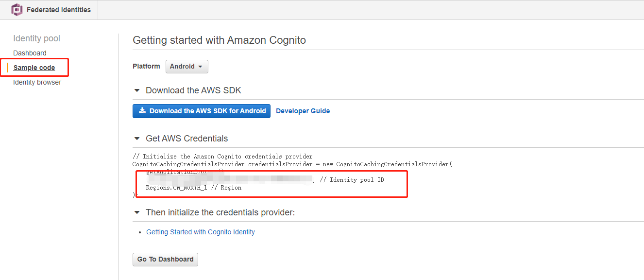
Task: Click the blurred Identity pool ID code line
Action: [x=265, y=180]
